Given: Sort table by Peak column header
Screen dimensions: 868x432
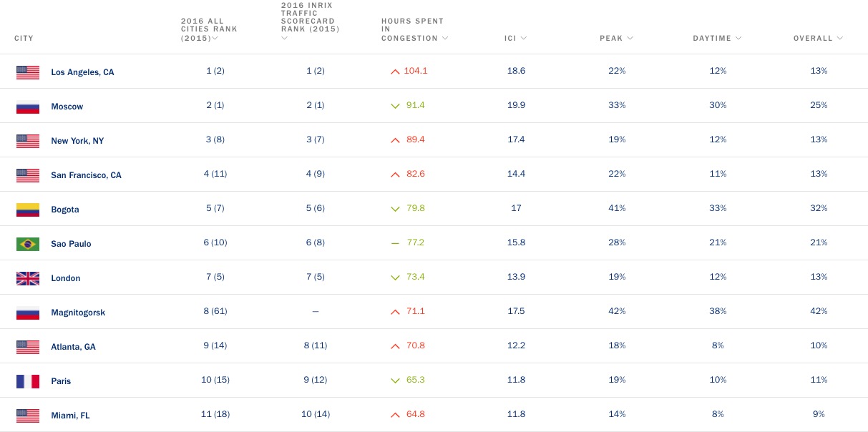Looking at the screenshot, I should [x=615, y=38].
